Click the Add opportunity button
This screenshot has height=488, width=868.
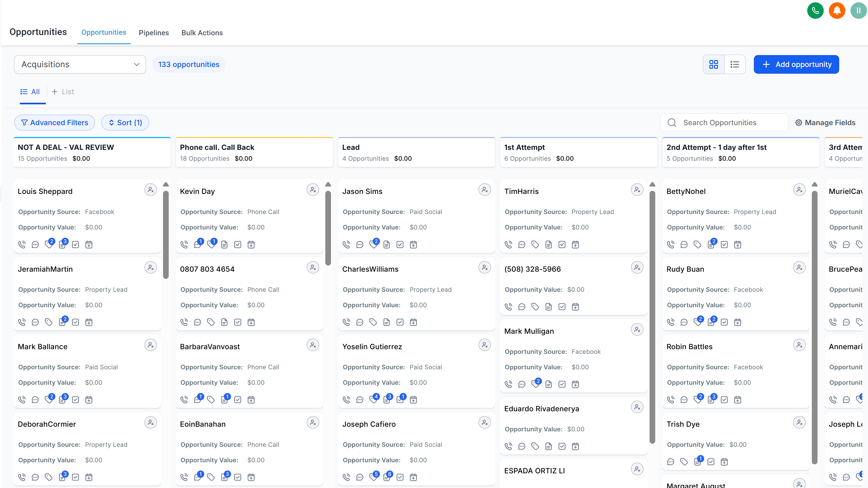[x=796, y=64]
